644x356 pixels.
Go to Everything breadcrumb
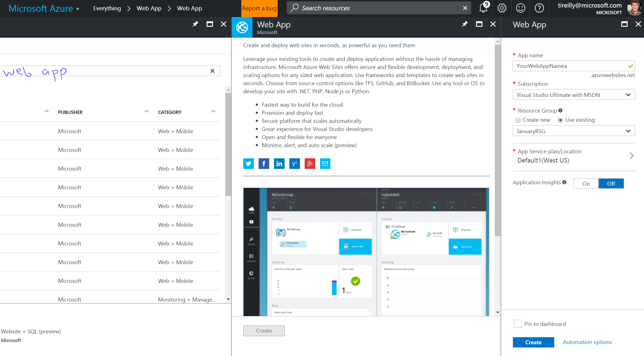[x=107, y=8]
